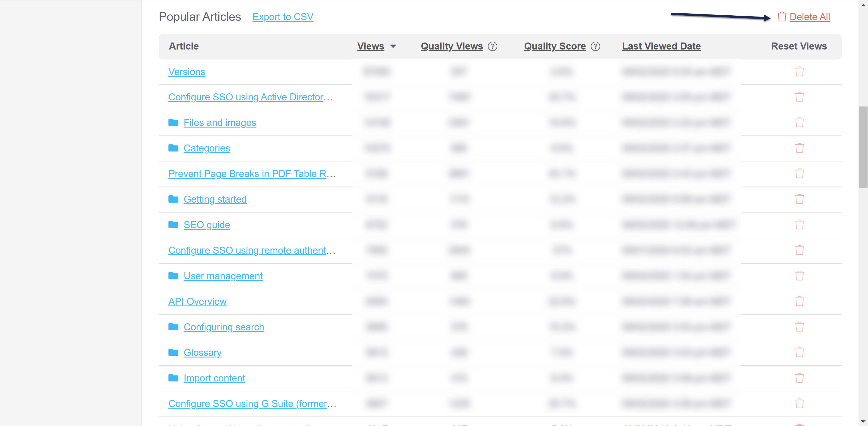Click the trash icon for the Categories row
The image size is (868, 426).
799,148
